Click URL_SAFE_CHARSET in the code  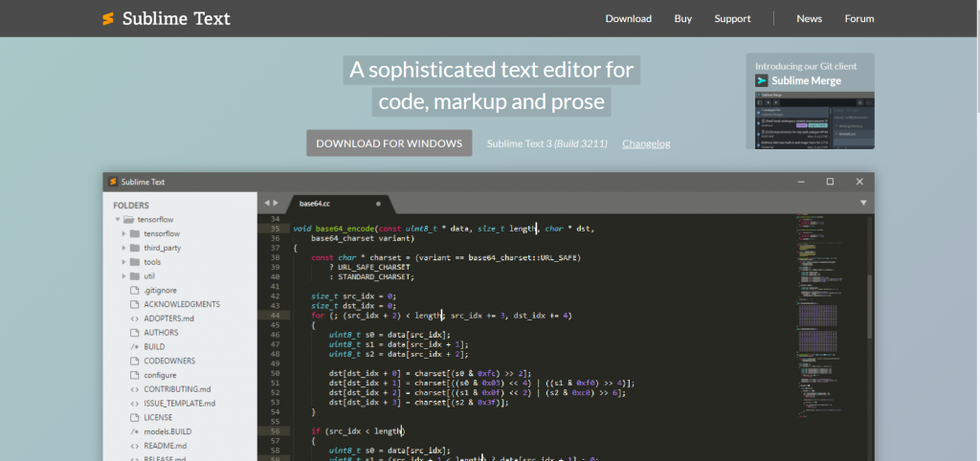click(x=374, y=267)
